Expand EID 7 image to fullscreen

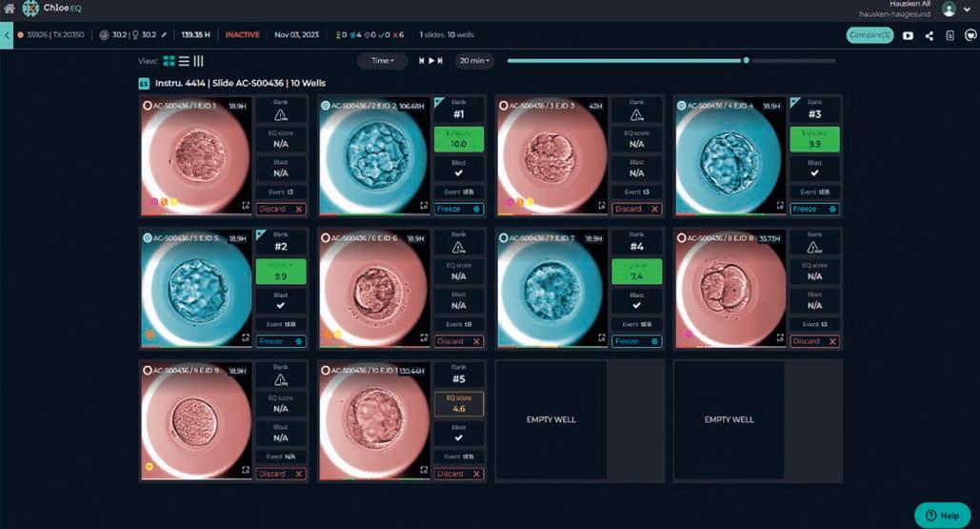point(602,337)
